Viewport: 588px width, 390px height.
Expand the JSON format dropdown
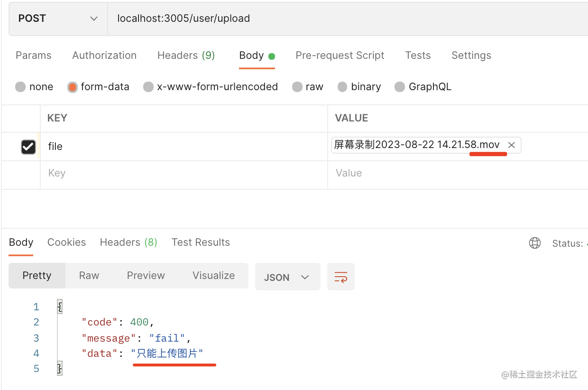click(287, 277)
